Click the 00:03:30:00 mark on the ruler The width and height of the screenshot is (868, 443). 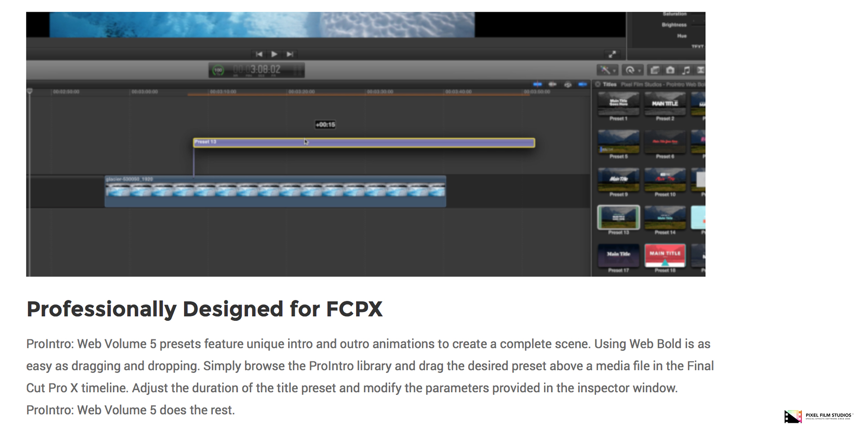tap(380, 92)
